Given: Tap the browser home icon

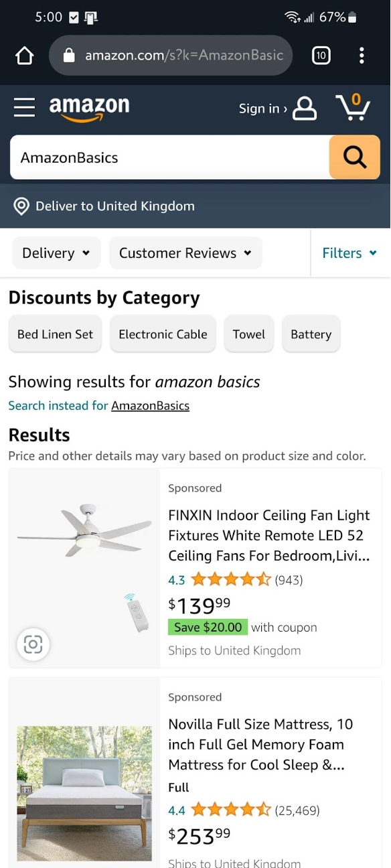Looking at the screenshot, I should pos(25,56).
